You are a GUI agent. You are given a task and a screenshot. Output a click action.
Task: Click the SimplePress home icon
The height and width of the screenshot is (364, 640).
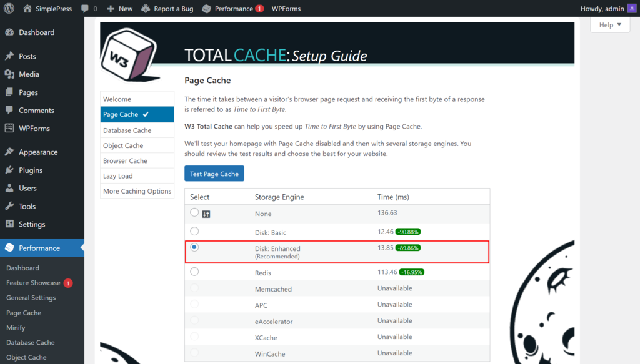pyautogui.click(x=26, y=9)
